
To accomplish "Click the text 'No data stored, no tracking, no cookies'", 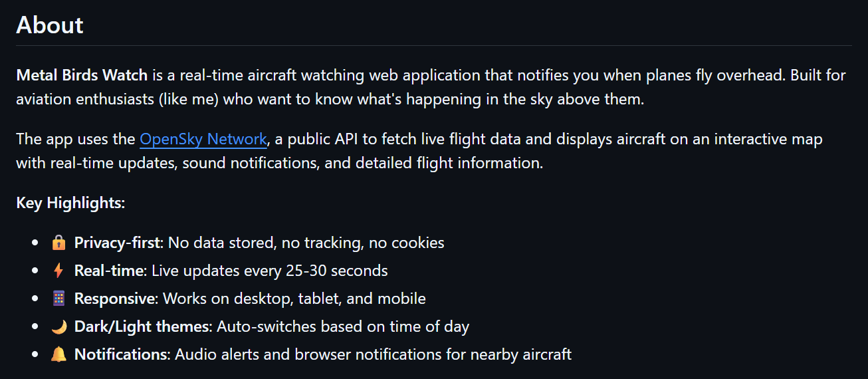I will [306, 243].
